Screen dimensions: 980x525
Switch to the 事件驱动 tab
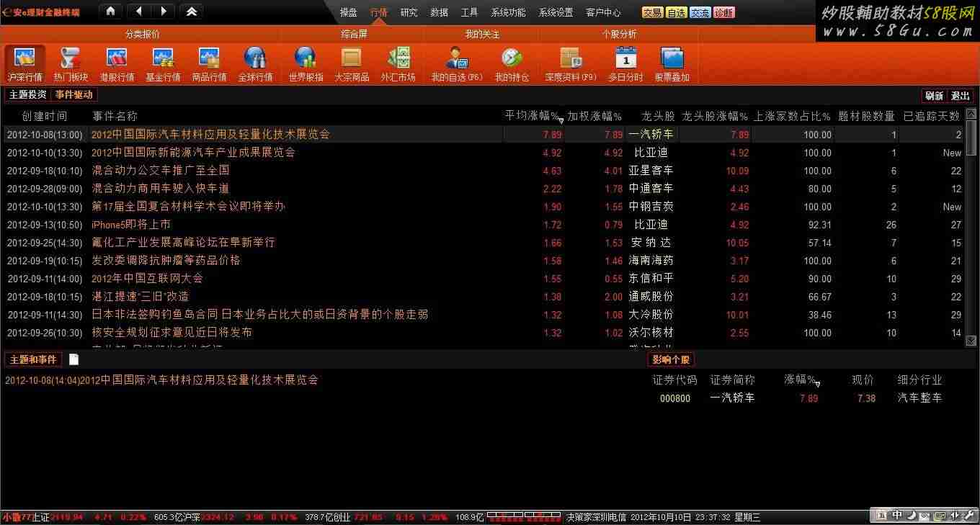click(74, 94)
